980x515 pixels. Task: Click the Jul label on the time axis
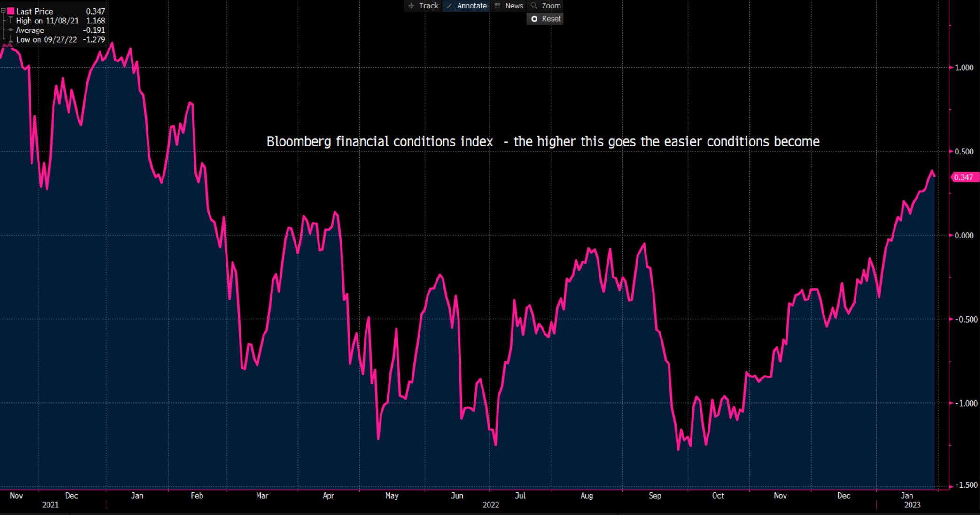pos(520,496)
